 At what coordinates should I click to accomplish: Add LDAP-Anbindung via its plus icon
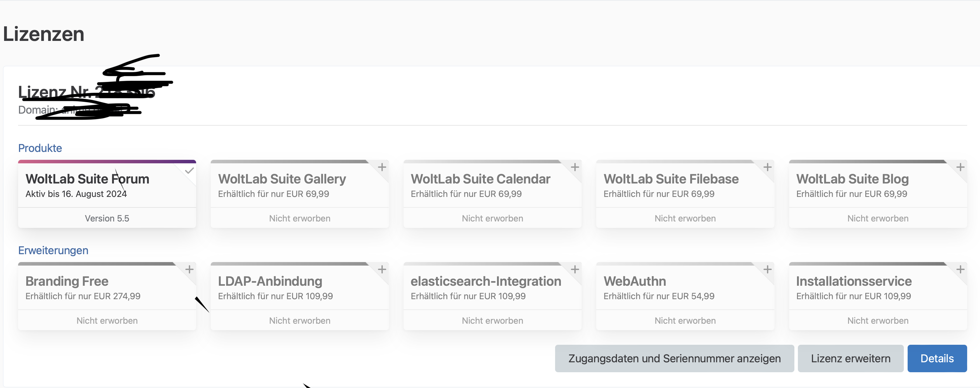[x=382, y=270]
